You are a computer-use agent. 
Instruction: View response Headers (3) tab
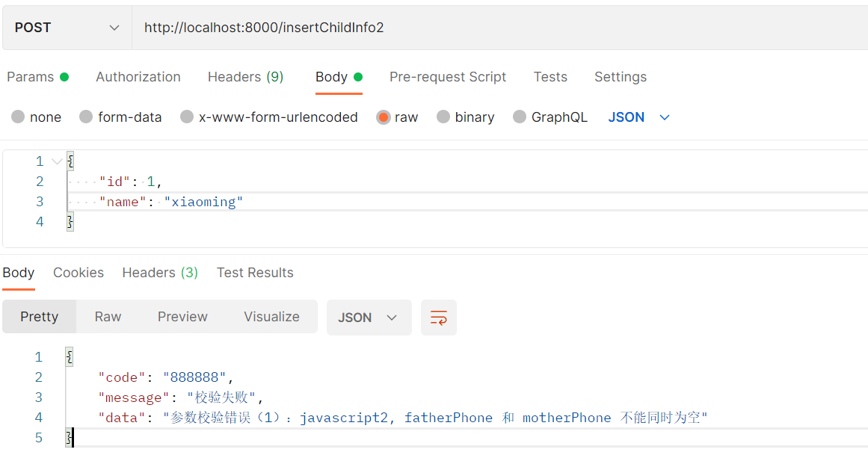click(160, 273)
